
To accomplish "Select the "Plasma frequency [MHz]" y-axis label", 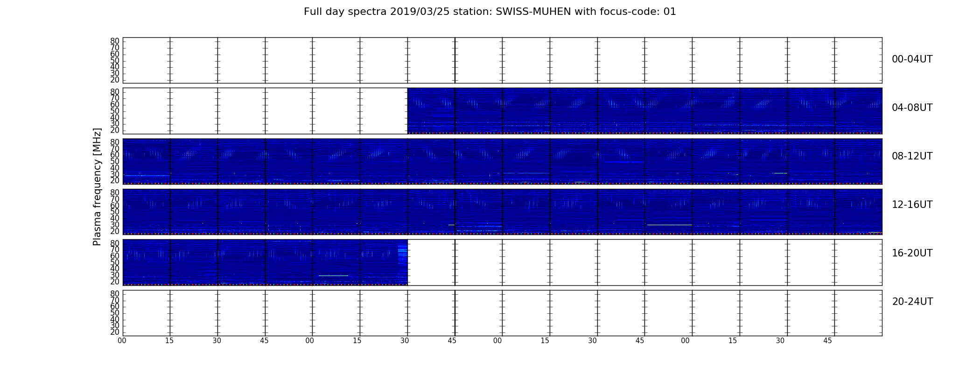I will [x=97, y=186].
